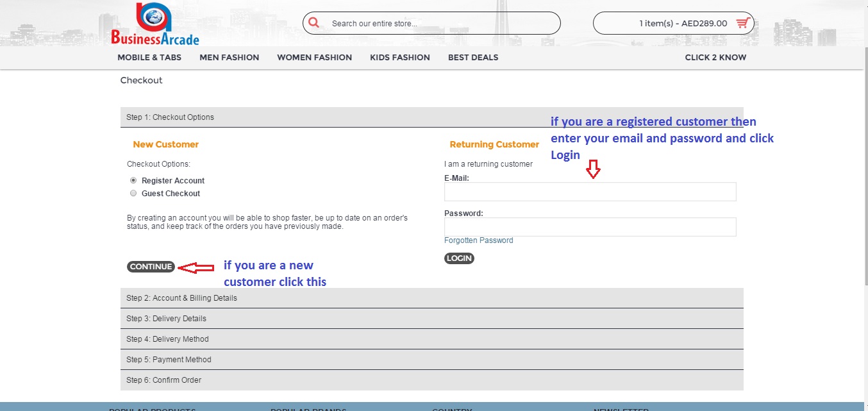Focus the store search field
The width and height of the screenshot is (868, 411).
coord(431,23)
